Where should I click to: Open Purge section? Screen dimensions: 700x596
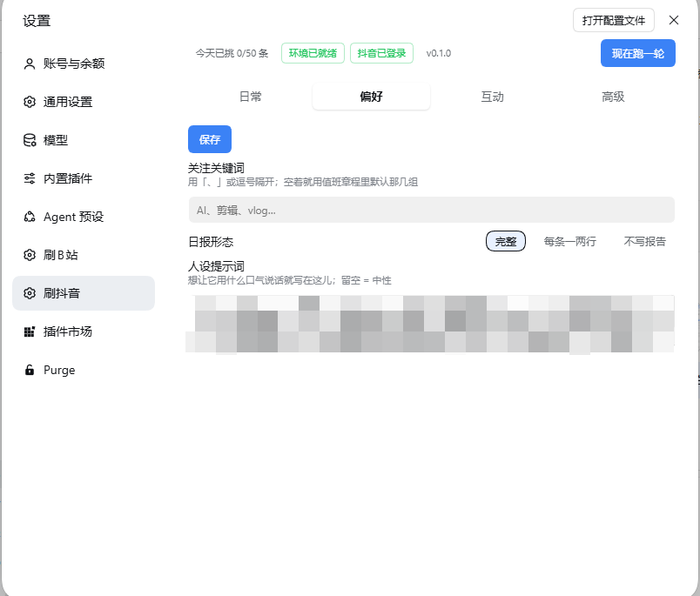coord(84,370)
